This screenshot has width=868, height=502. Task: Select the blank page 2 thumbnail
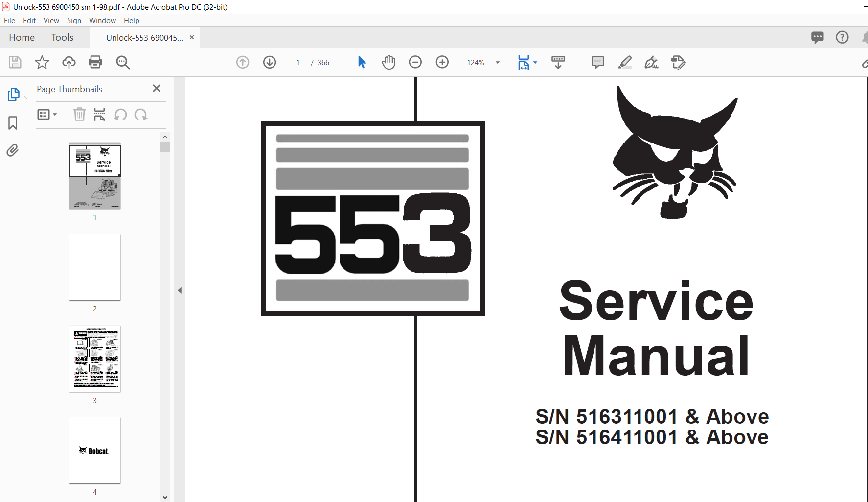coord(95,267)
